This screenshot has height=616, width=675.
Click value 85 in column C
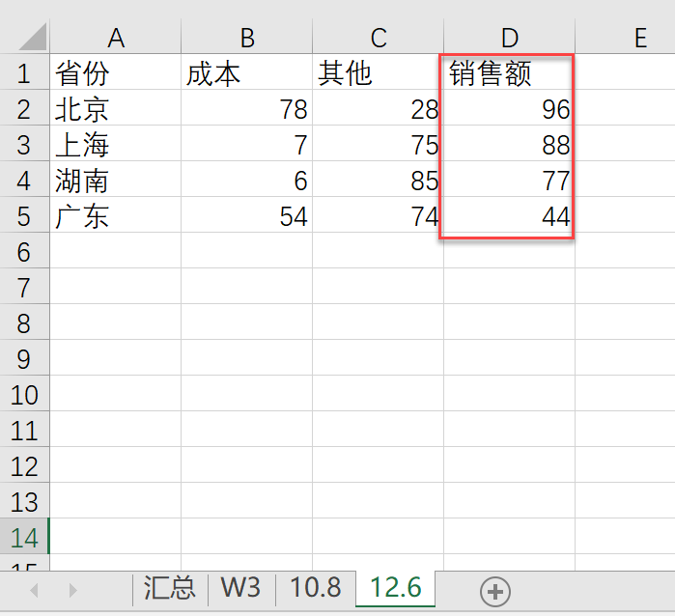point(378,180)
